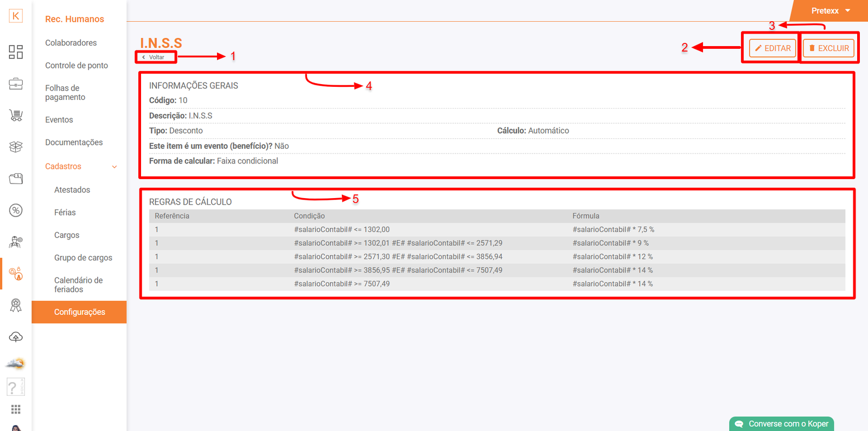
Task: Click the weather sun-cloud icon
Action: tap(16, 363)
